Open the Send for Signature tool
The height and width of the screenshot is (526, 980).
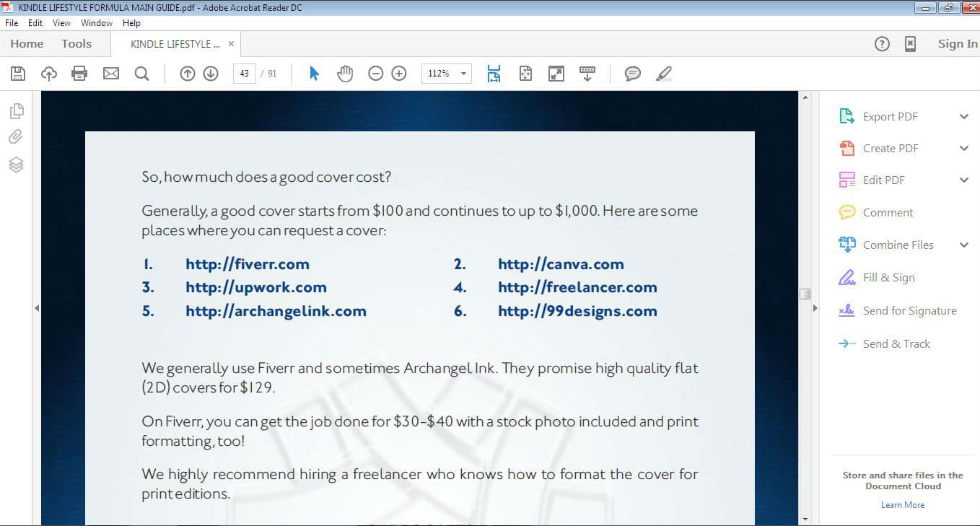[x=909, y=310]
